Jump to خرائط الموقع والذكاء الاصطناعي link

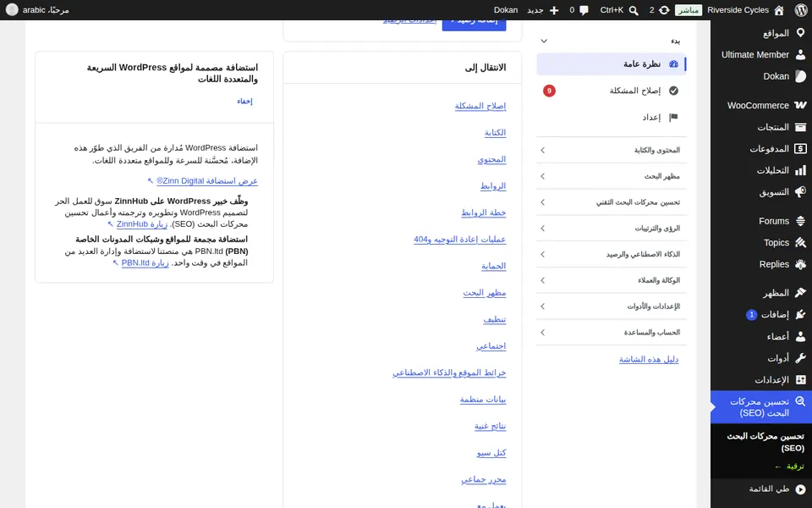pyautogui.click(x=449, y=373)
